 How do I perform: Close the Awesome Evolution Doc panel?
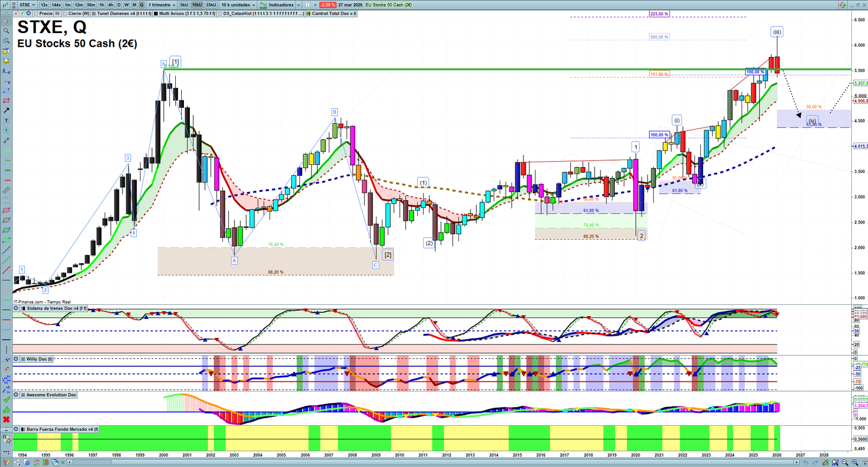pos(16,395)
